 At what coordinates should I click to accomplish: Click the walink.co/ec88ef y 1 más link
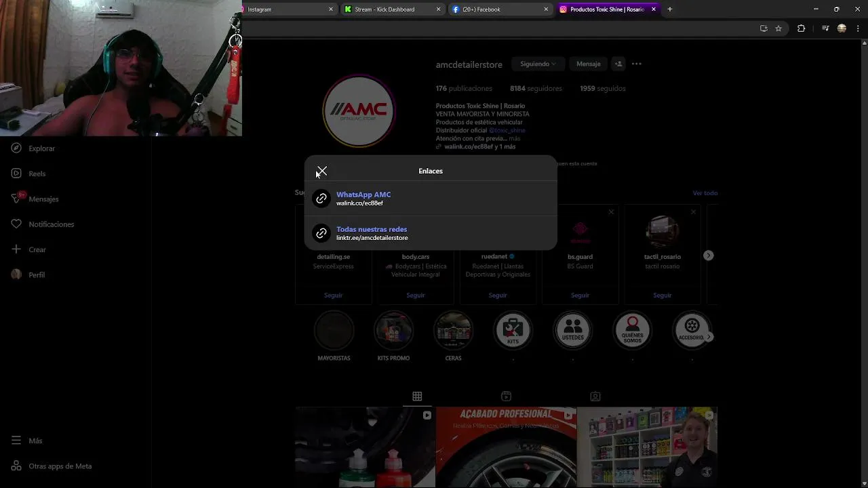pyautogui.click(x=479, y=147)
